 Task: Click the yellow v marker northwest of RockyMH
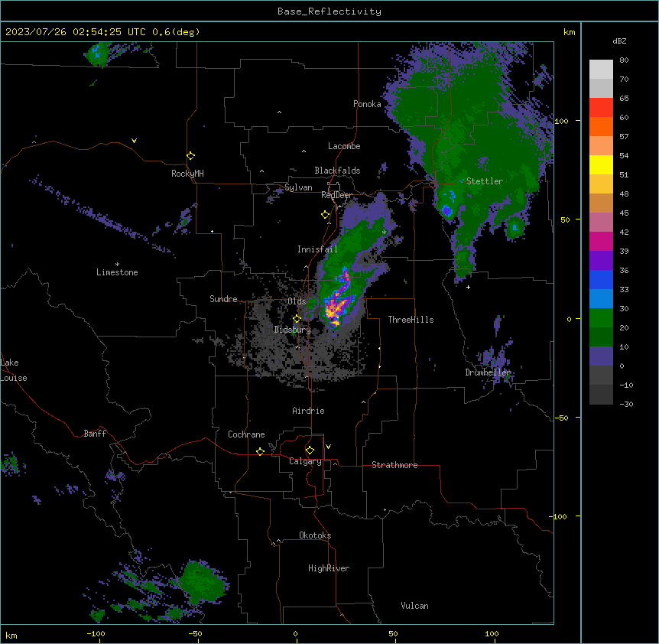(x=134, y=141)
